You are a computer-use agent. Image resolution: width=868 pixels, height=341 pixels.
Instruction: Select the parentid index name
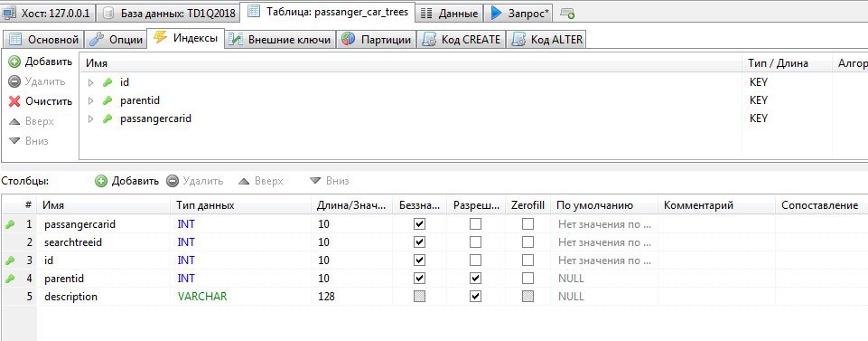[139, 101]
